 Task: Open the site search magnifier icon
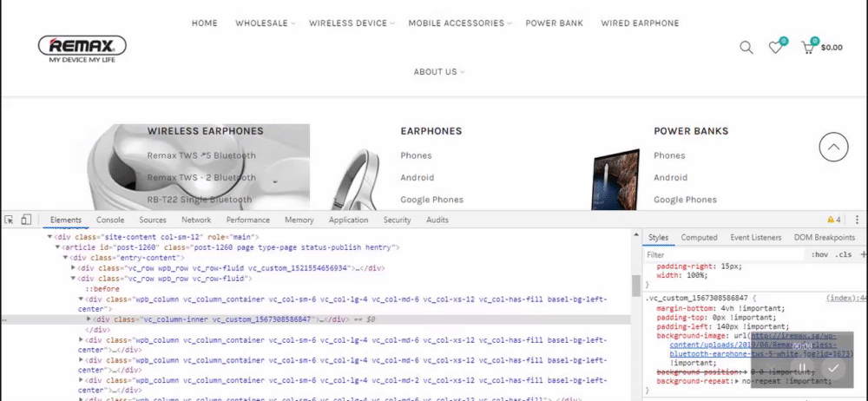tap(746, 48)
